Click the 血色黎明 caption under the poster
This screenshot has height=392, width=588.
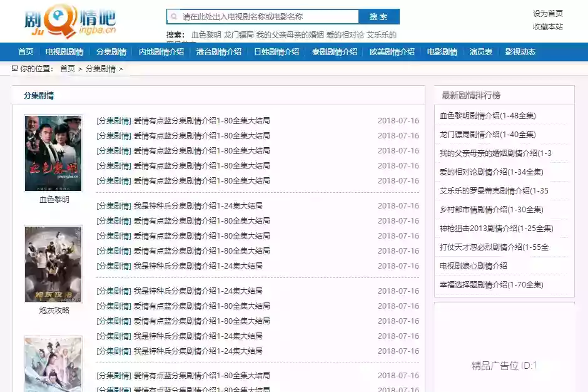pyautogui.click(x=54, y=199)
